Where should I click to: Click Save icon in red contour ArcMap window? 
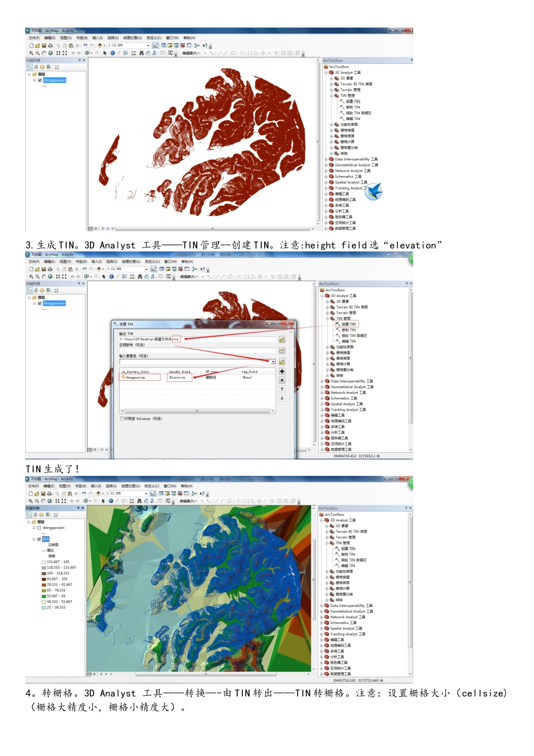(x=44, y=46)
